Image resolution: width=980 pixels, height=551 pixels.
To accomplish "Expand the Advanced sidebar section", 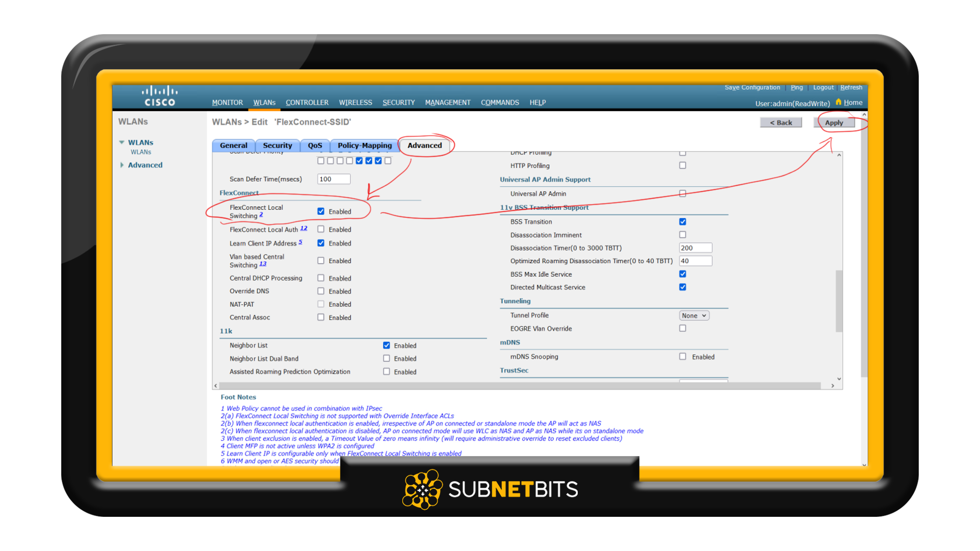I will point(121,165).
